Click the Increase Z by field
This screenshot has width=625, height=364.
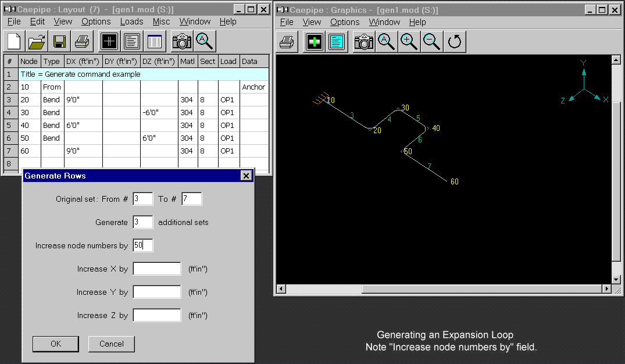pyautogui.click(x=156, y=315)
